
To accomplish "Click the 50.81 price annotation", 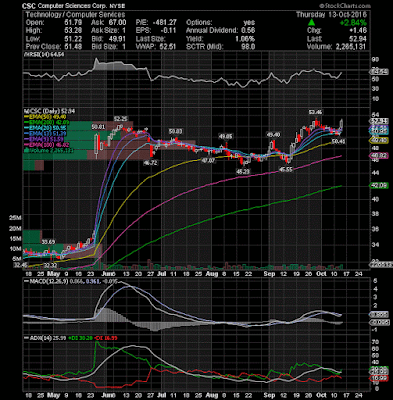I will click(99, 127).
